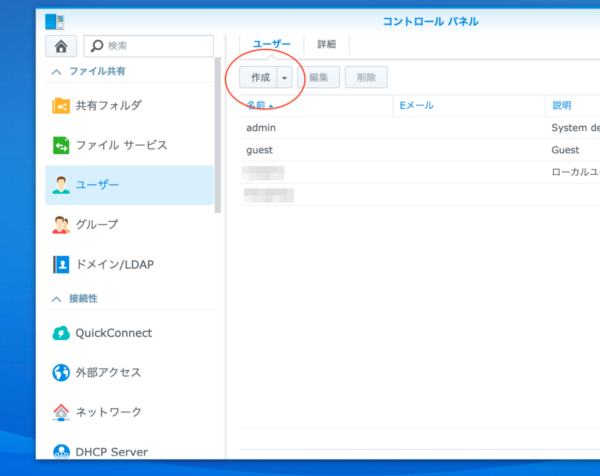Click the Control Panel app logo icon

coord(54,22)
